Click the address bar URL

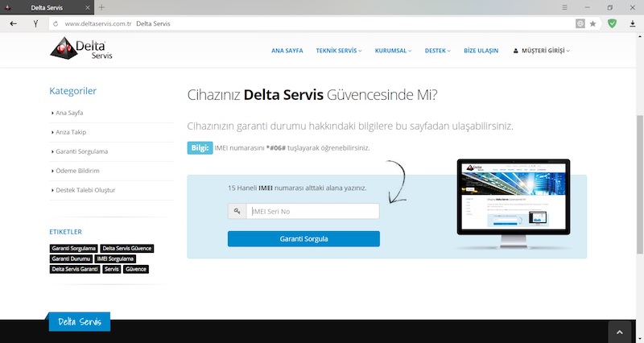coord(98,24)
